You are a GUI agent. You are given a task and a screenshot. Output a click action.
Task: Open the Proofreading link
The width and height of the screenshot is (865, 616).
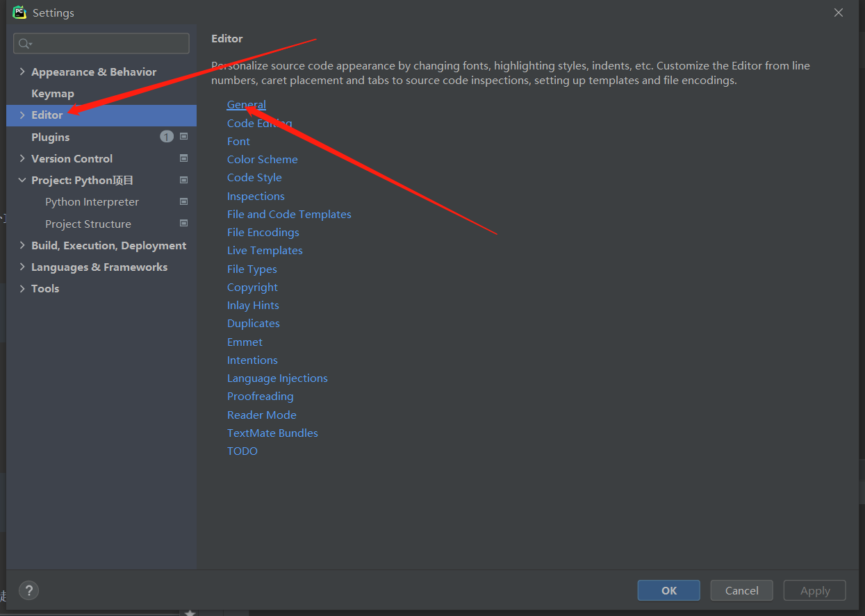tap(261, 396)
